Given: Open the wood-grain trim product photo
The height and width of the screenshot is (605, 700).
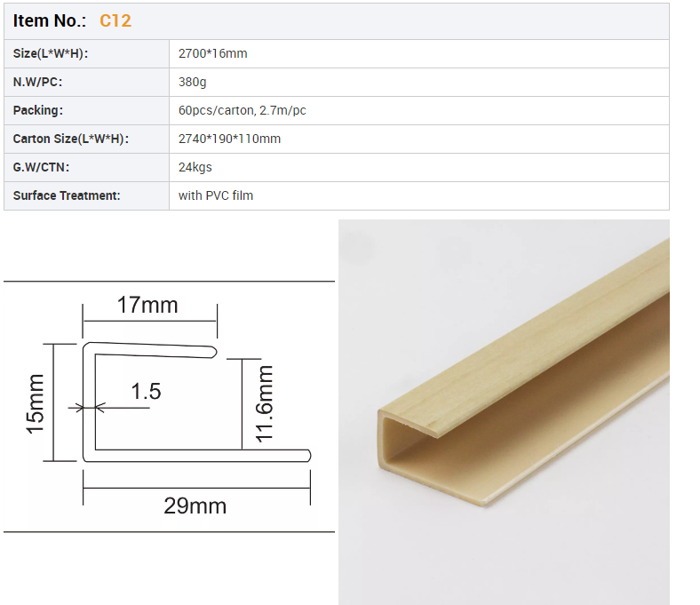Looking at the screenshot, I should click(x=504, y=411).
